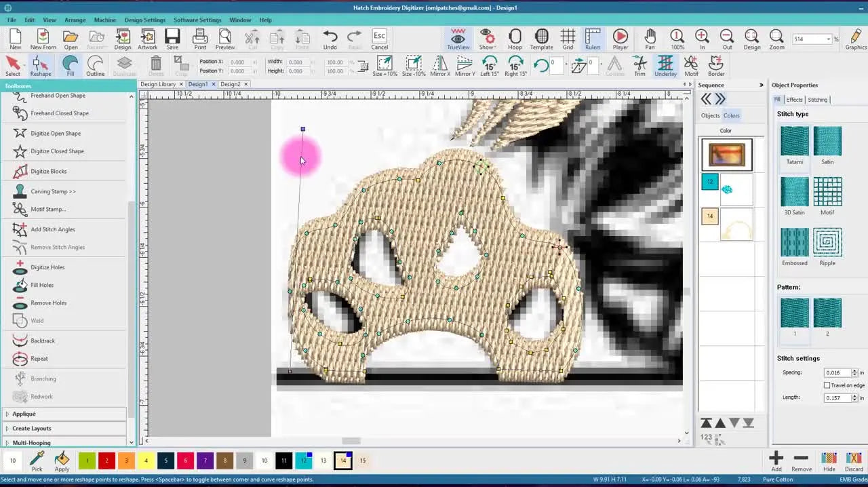Zoom to 100% view
868x487 pixels.
click(x=677, y=39)
